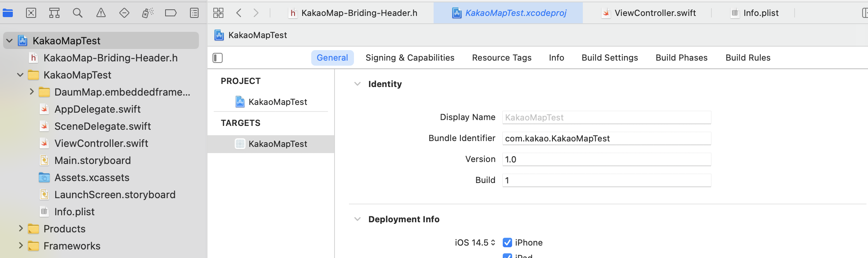
Task: Click the Bundle Identifier field
Action: tap(607, 138)
